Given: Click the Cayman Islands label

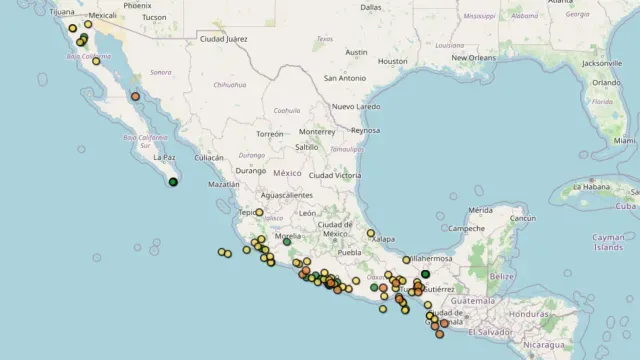Looking at the screenshot, I should [x=608, y=242].
